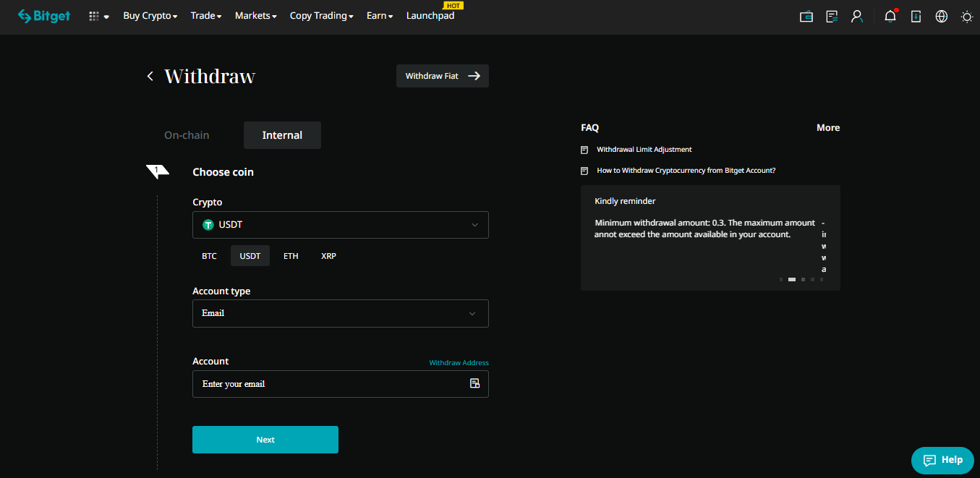Open the wallet icon in header
The height and width of the screenshot is (478, 980).
(806, 16)
